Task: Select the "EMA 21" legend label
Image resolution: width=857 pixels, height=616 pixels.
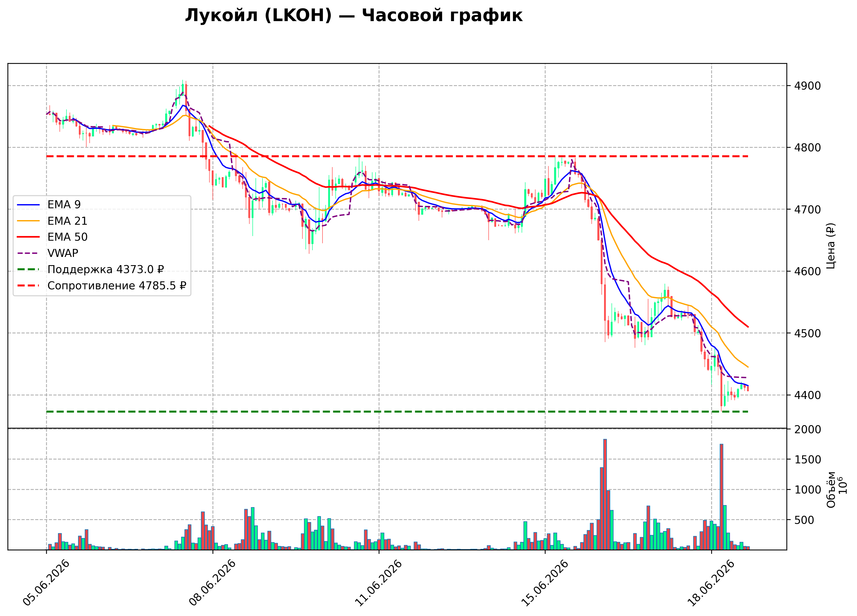Action: click(x=67, y=221)
